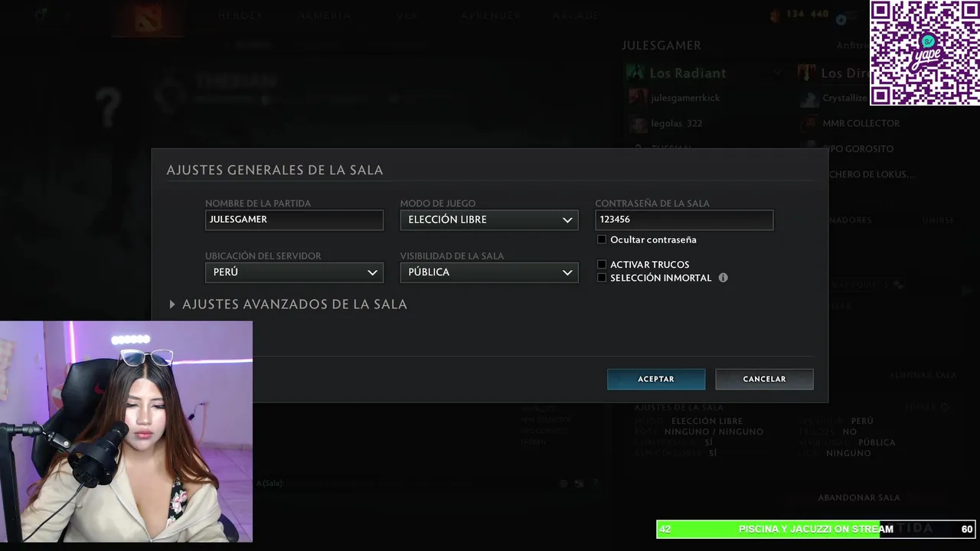The width and height of the screenshot is (980, 551).
Task: Toggle the Ocultar contraseña checkbox
Action: (x=602, y=240)
